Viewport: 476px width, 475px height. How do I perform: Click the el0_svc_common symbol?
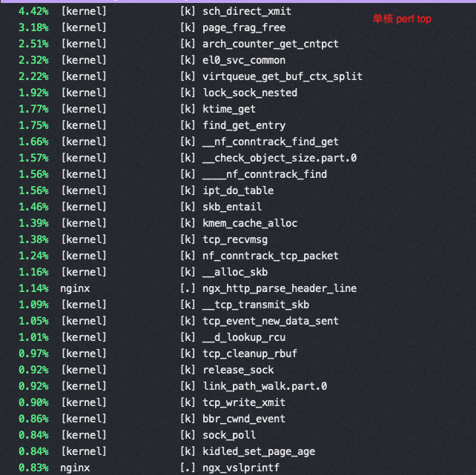coord(244,60)
